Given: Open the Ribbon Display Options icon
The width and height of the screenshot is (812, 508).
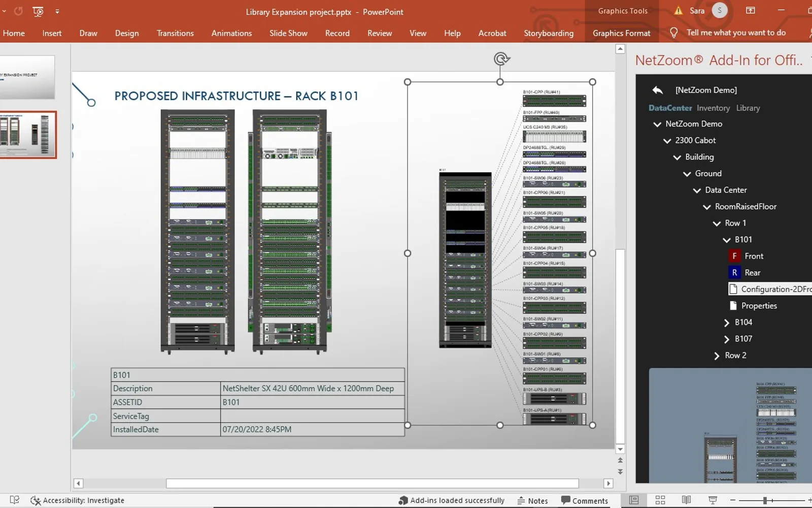Looking at the screenshot, I should (751, 11).
